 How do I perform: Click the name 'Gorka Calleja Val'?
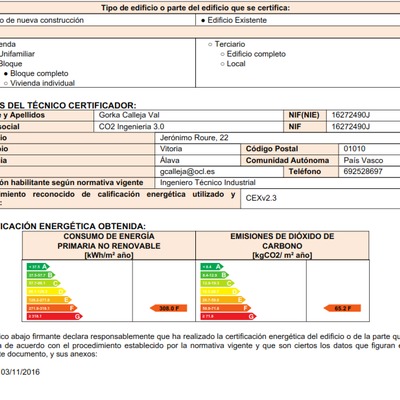click(x=129, y=115)
